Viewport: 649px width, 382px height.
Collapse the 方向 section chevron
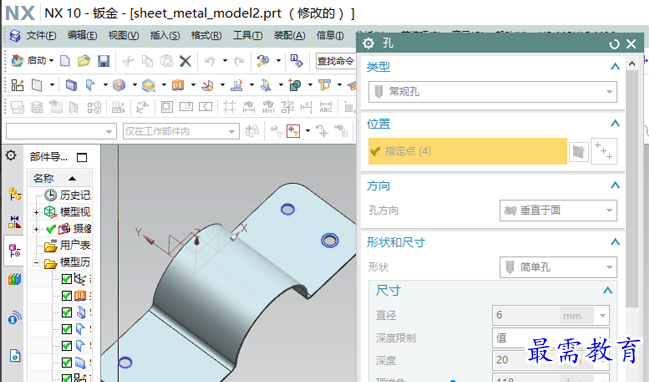(x=615, y=185)
